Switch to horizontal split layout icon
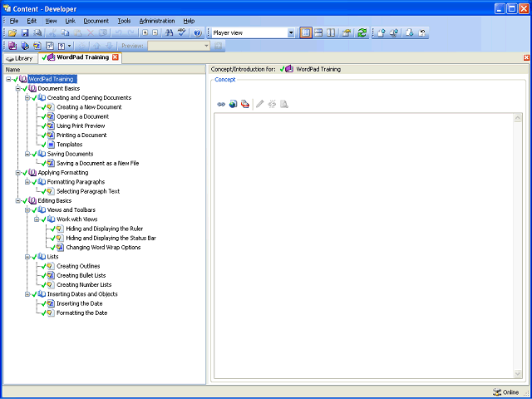The width and height of the screenshot is (532, 399). point(318,33)
